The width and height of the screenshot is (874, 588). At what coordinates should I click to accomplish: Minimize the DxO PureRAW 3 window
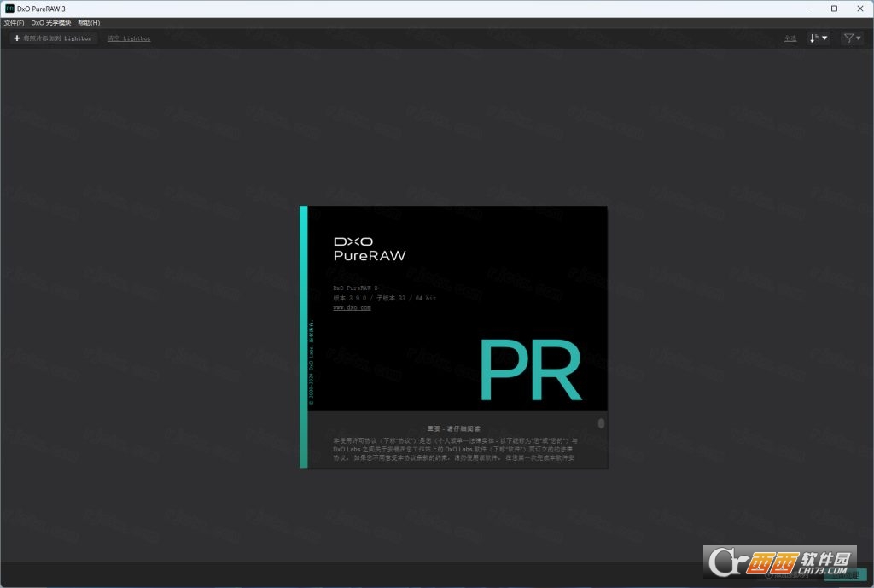(808, 9)
